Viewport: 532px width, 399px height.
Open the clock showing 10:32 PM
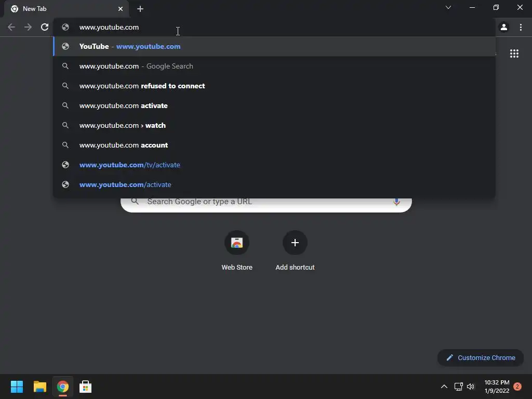coord(497,387)
